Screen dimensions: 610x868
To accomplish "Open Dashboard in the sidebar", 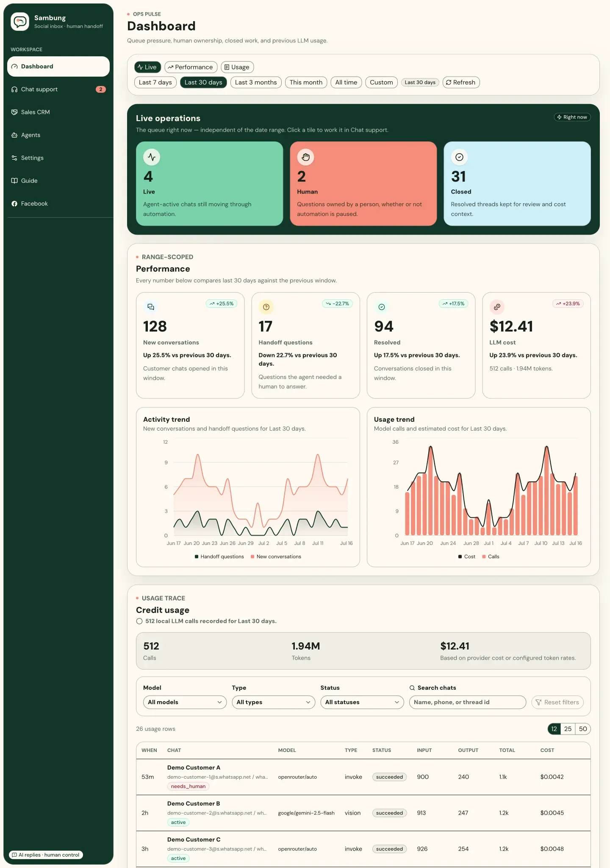I will (x=58, y=66).
